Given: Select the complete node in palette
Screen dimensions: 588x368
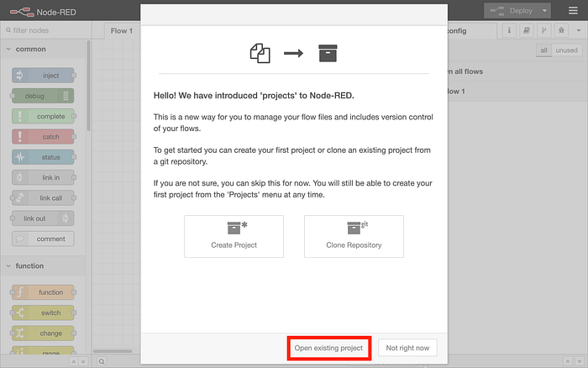Looking at the screenshot, I should (43, 116).
